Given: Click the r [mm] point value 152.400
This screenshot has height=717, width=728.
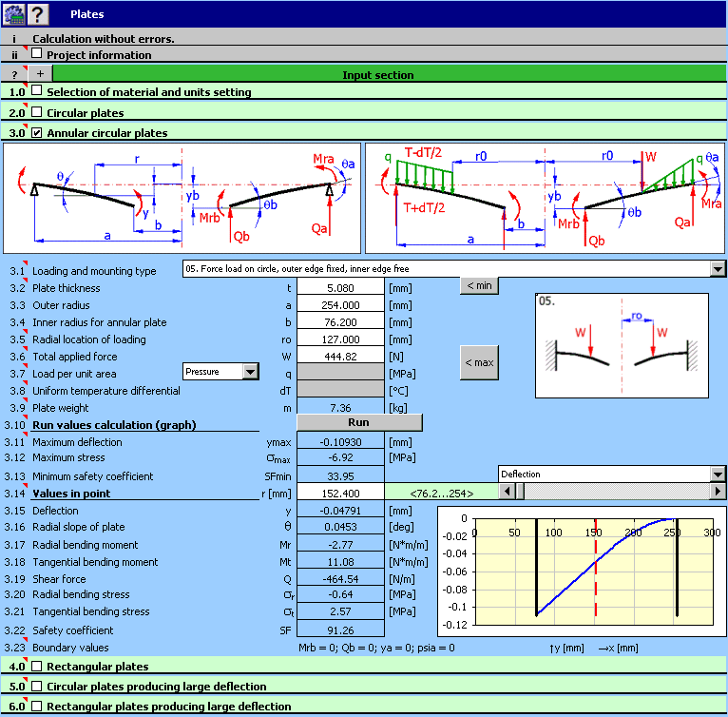Looking at the screenshot, I should [340, 493].
